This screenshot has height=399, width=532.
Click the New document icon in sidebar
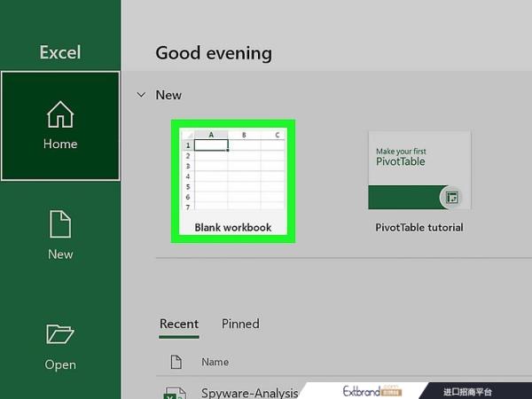(x=60, y=224)
